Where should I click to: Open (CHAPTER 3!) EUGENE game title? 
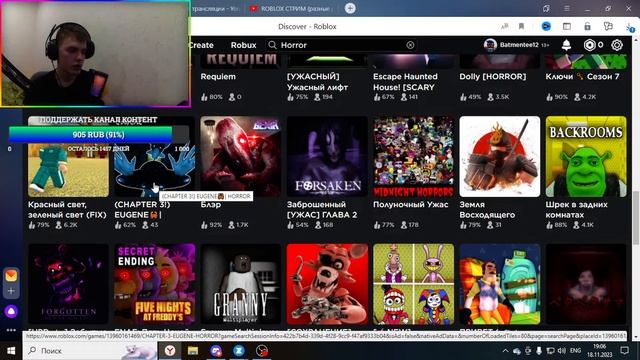[x=142, y=209]
